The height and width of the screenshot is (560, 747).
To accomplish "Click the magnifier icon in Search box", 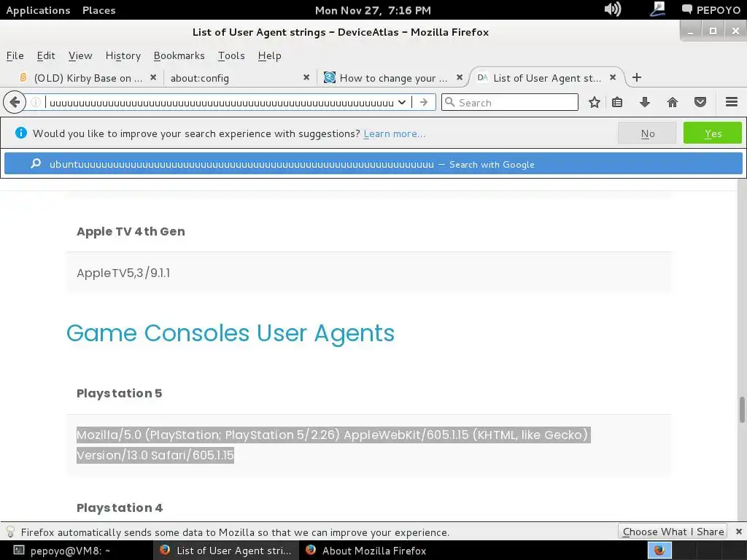I will click(449, 102).
